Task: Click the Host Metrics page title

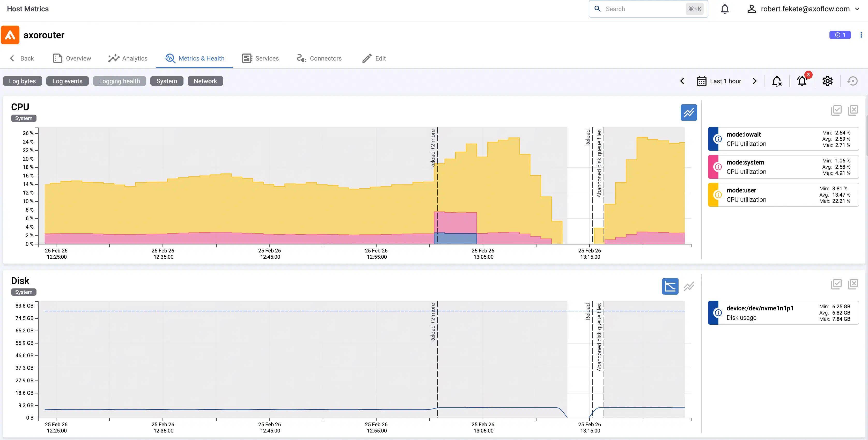Action: pos(28,9)
